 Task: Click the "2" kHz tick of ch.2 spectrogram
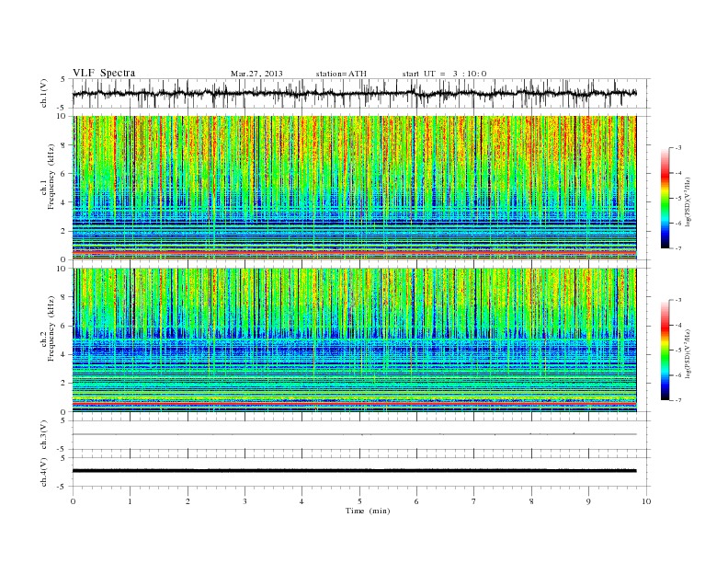[x=64, y=384]
